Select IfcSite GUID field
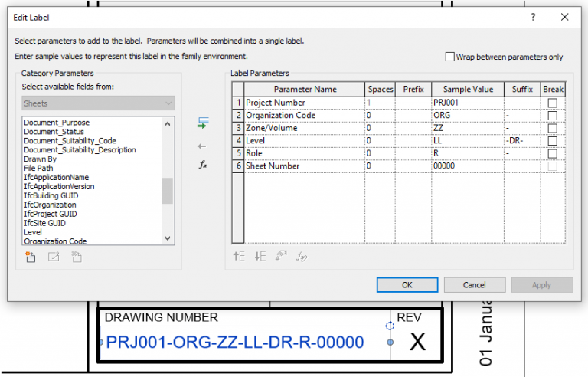The width and height of the screenshot is (588, 377). 44,223
